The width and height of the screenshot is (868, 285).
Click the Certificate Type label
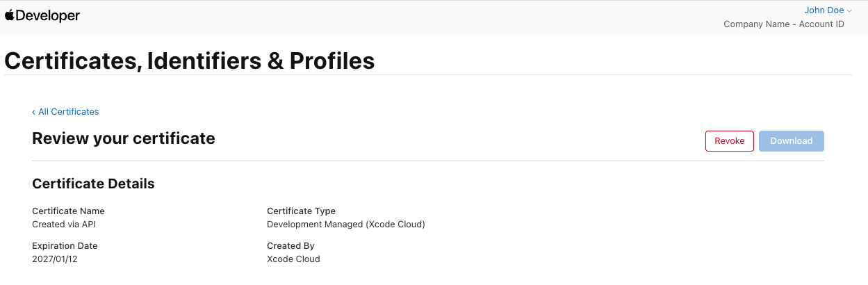coord(301,211)
